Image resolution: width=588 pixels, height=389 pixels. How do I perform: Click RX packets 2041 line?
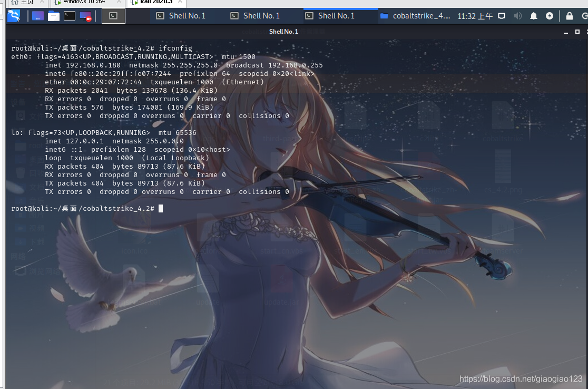pyautogui.click(x=131, y=91)
